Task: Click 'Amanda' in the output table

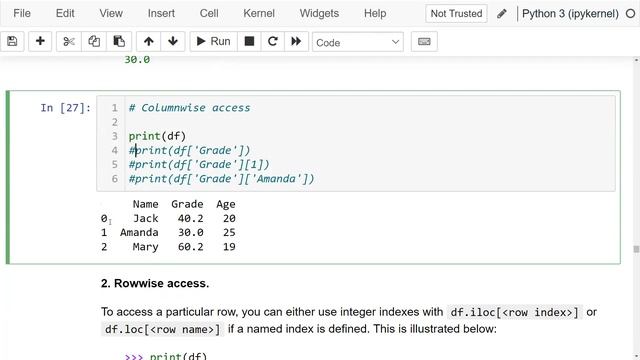Action: [x=139, y=232]
